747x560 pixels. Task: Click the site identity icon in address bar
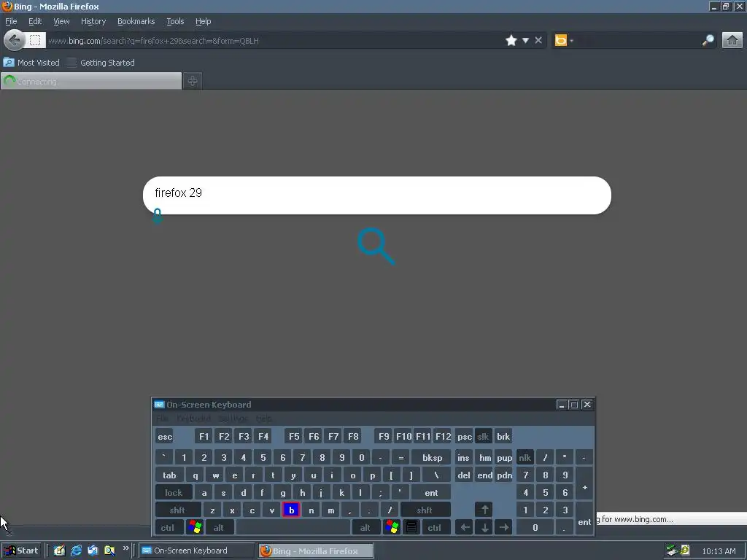[35, 41]
